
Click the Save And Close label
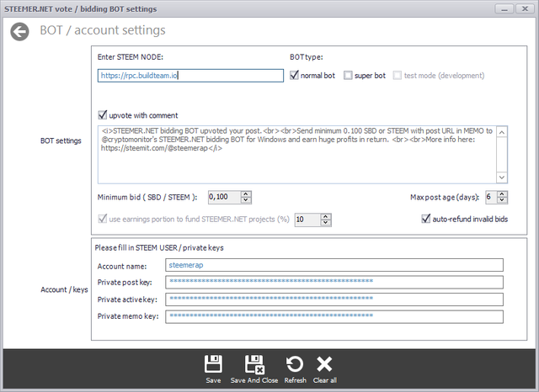coord(254,380)
